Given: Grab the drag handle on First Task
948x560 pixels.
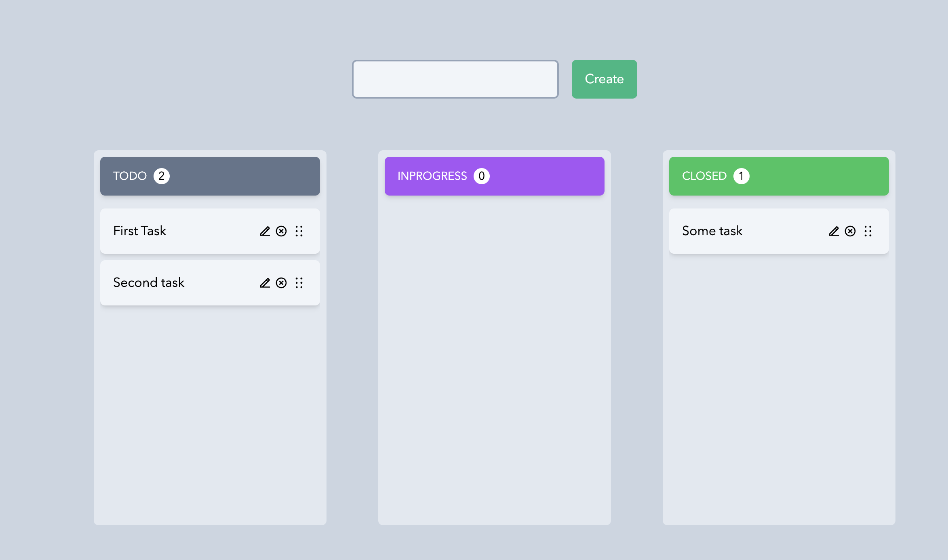Looking at the screenshot, I should [x=299, y=231].
